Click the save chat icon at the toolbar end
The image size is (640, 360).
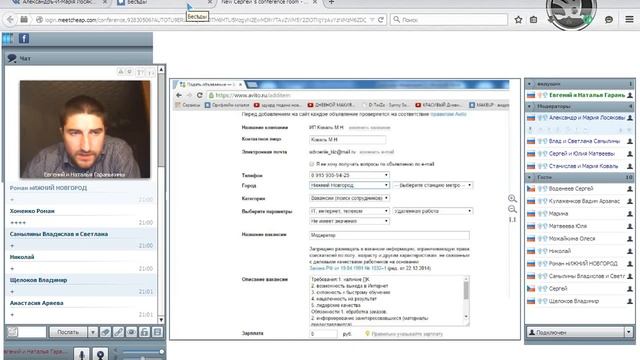pyautogui.click(x=158, y=332)
